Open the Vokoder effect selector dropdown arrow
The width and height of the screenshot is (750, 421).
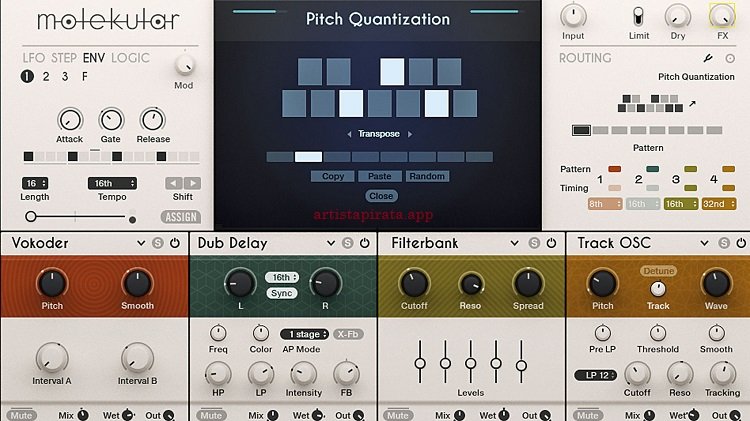click(x=141, y=243)
